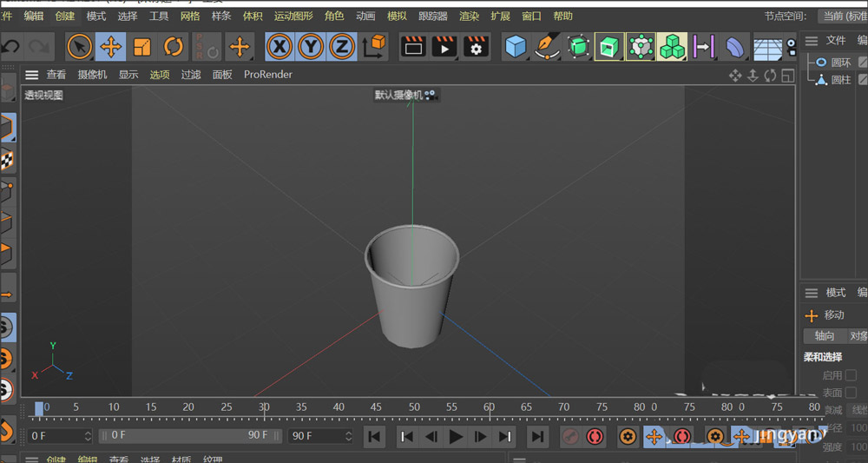The width and height of the screenshot is (868, 463).
Task: Select the Rotate tool
Action: (x=174, y=46)
